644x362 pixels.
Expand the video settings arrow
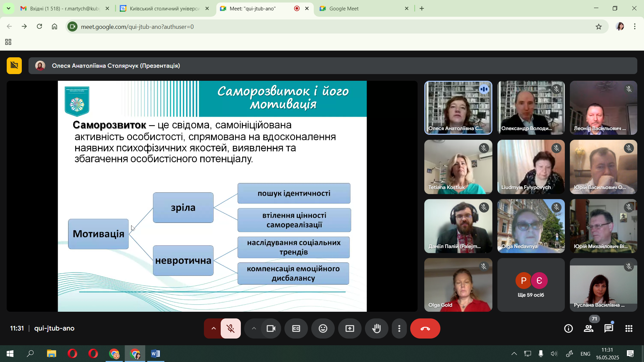[254, 328]
